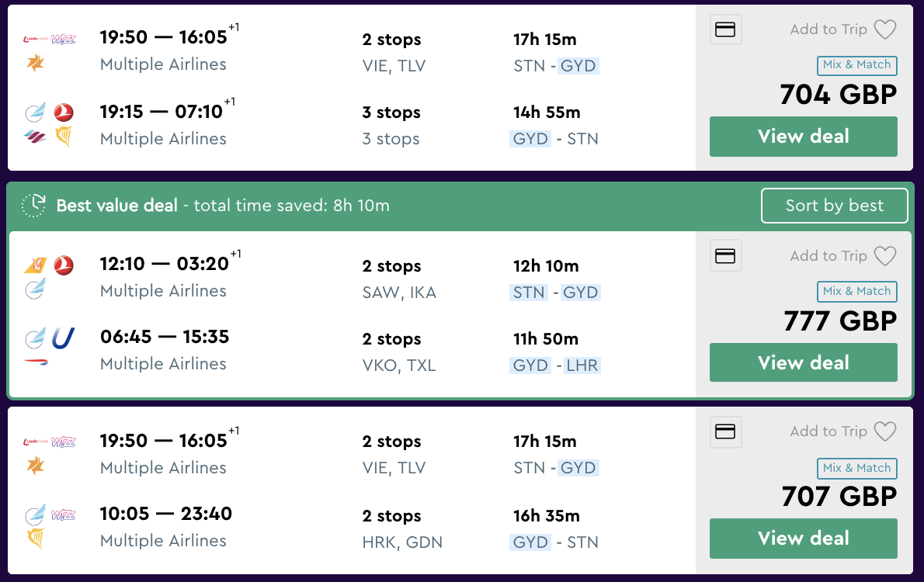
Task: Click the credit card icon on 707 GBP deal
Action: click(725, 432)
